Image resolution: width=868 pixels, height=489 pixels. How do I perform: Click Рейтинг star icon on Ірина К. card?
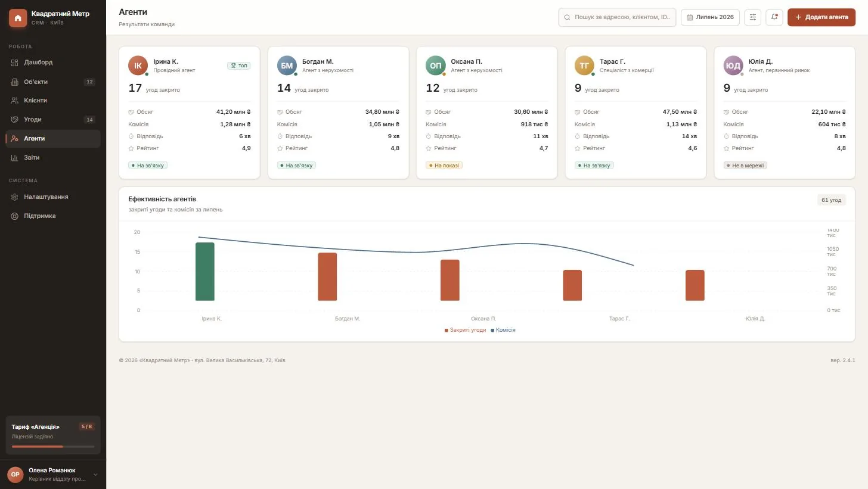click(131, 148)
